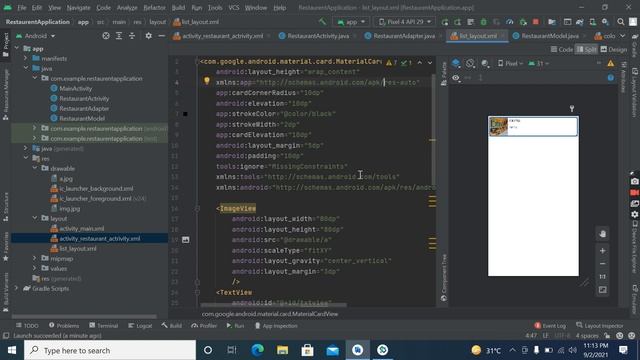The height and width of the screenshot is (360, 640).
Task: Open the Pixel 4 API 29 device dropdown
Action: [x=404, y=22]
